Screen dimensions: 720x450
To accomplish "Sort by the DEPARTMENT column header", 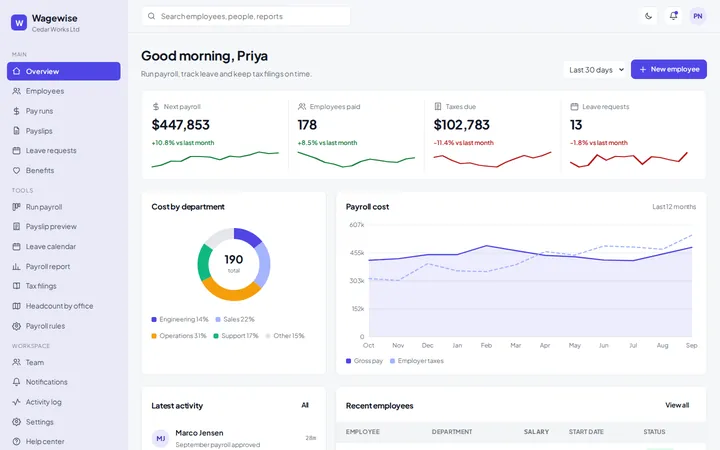I will tap(451, 432).
